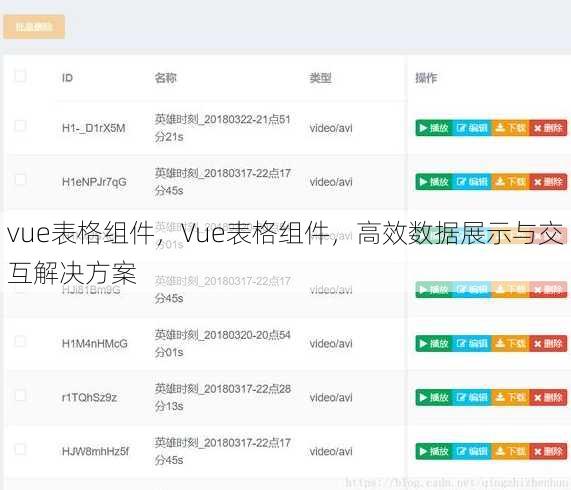
Task: Click the ID text H1eNPJr7qG
Action: tap(94, 182)
